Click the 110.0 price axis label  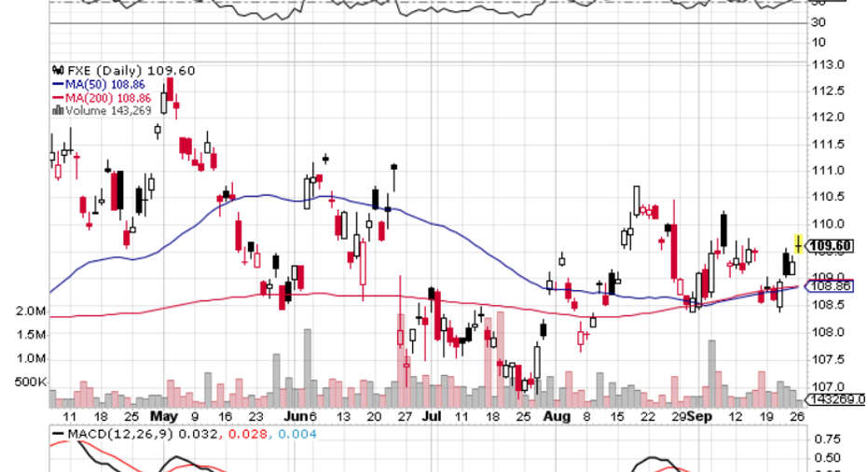click(829, 224)
